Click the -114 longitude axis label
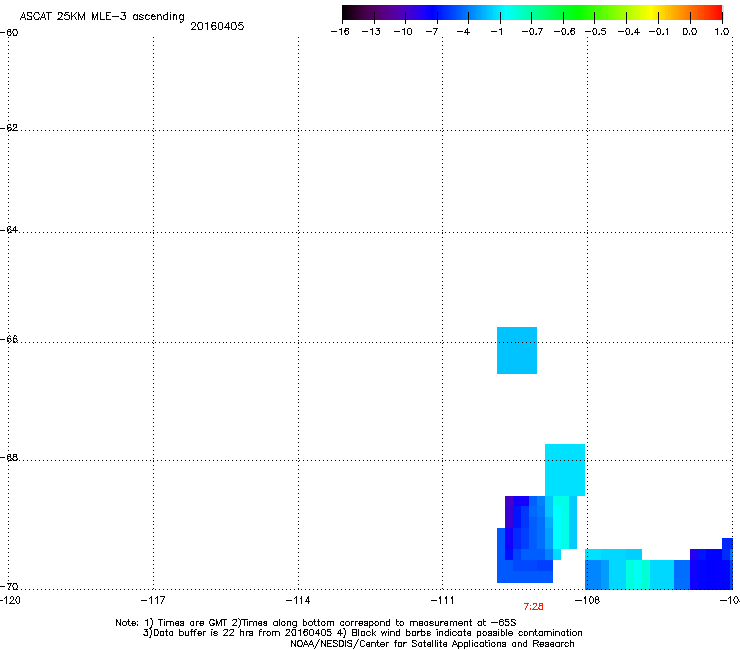This screenshot has height=650, width=740. [298, 600]
